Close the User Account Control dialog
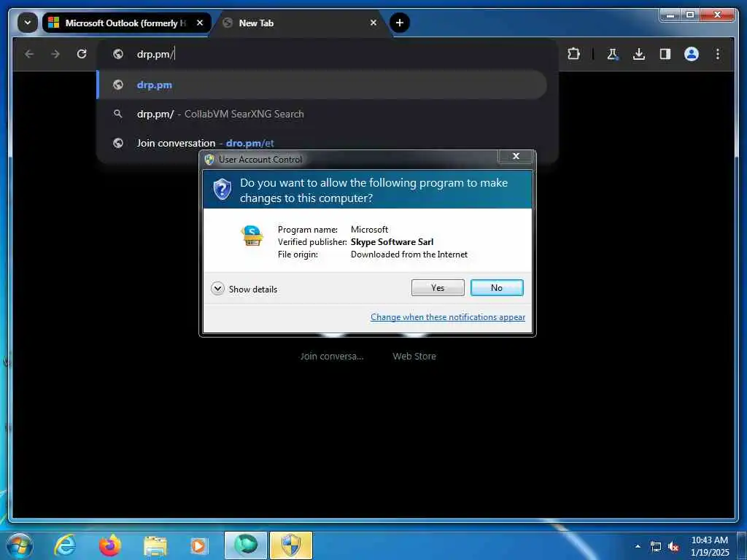This screenshot has width=747, height=560. [x=516, y=156]
